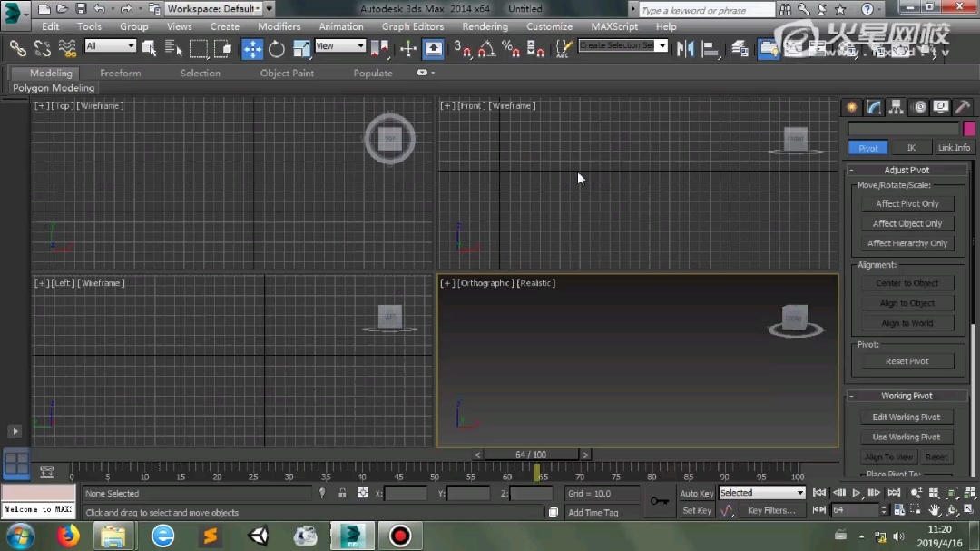Collapse the Working Pivot rollout

[x=906, y=396]
